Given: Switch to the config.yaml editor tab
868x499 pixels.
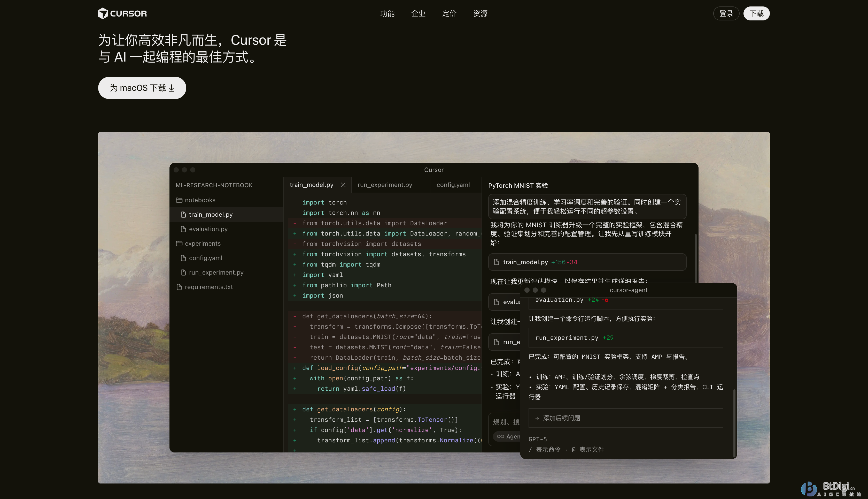Looking at the screenshot, I should click(x=453, y=185).
